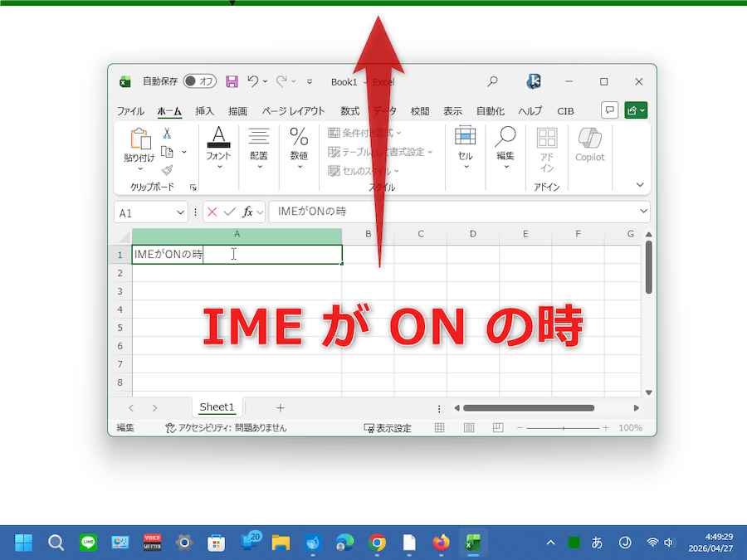
Task: Open the 挿入 (Insert) ribbon tab
Action: (204, 111)
